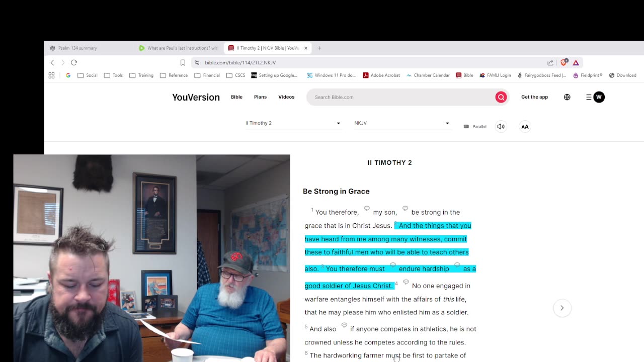Open the Brave Shields lion icon
The height and width of the screenshot is (362, 644).
(563, 62)
